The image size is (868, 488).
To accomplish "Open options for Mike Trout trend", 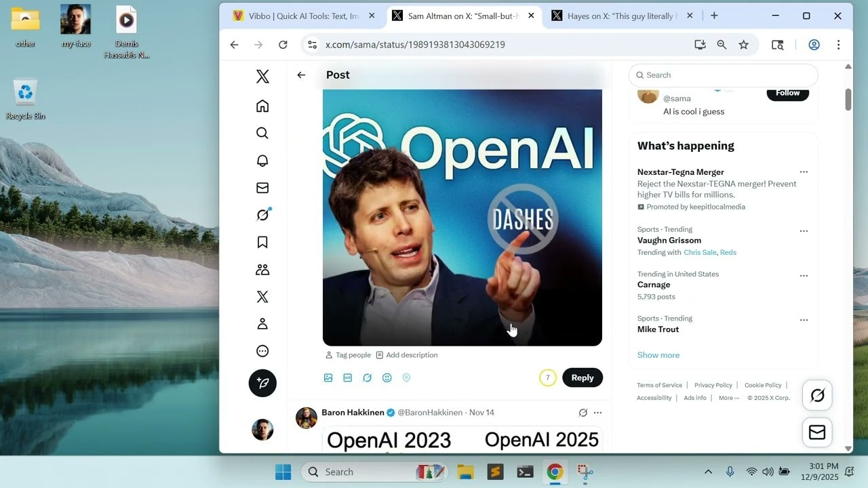I will [804, 320].
